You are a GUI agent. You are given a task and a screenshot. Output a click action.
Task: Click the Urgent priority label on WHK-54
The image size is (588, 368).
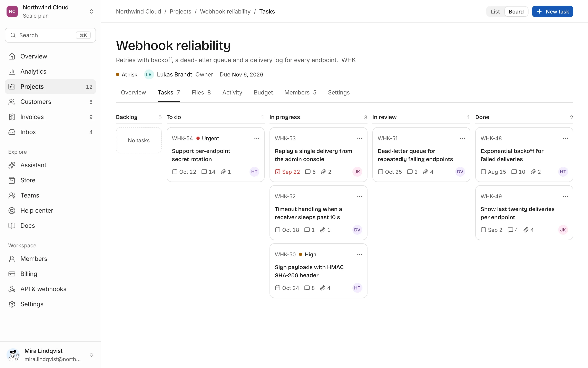(207, 138)
